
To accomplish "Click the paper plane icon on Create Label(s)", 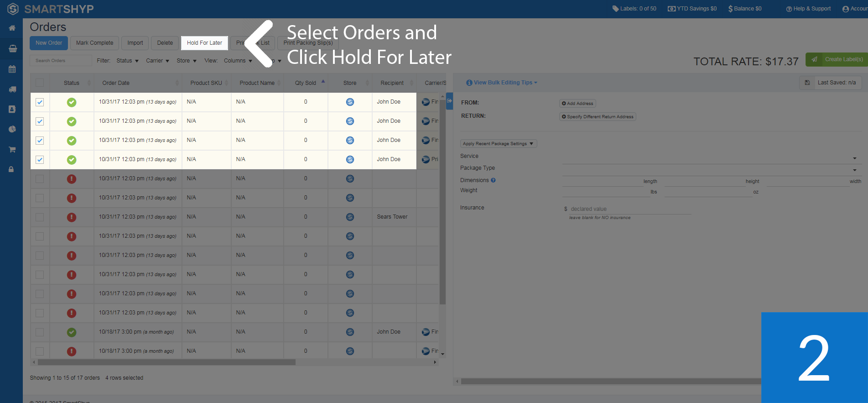I will (x=814, y=59).
